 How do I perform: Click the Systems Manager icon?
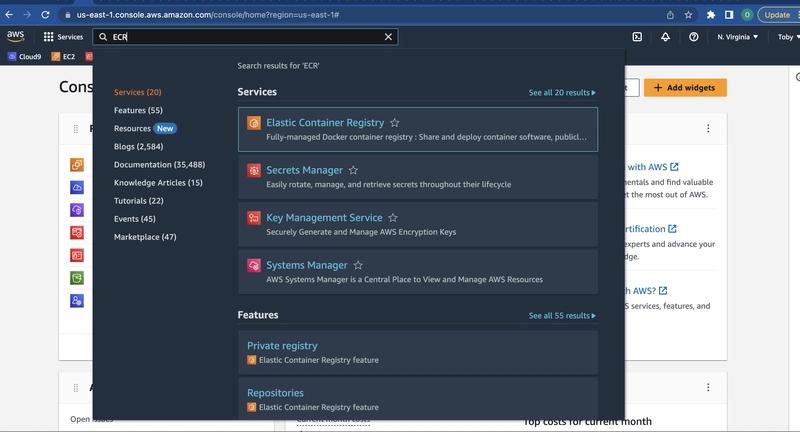tap(254, 265)
